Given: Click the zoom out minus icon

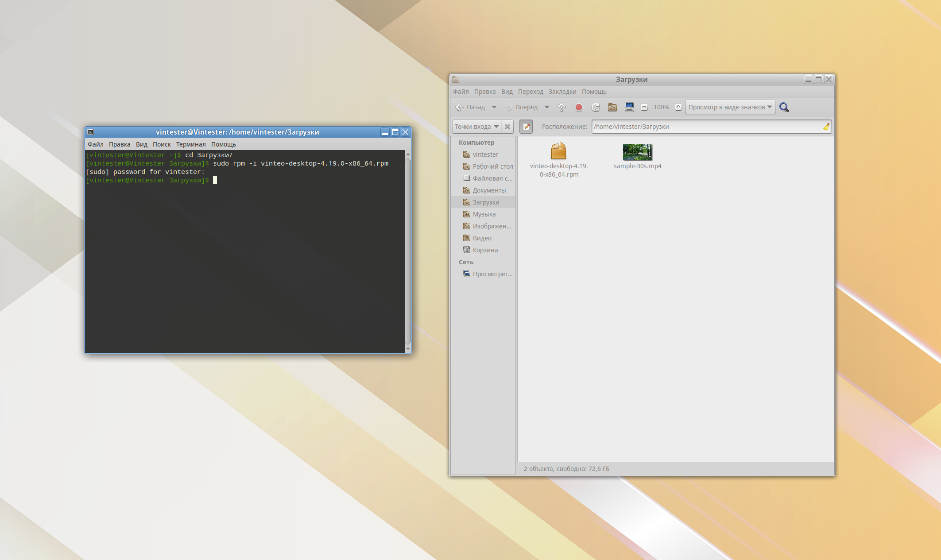Looking at the screenshot, I should coord(644,107).
